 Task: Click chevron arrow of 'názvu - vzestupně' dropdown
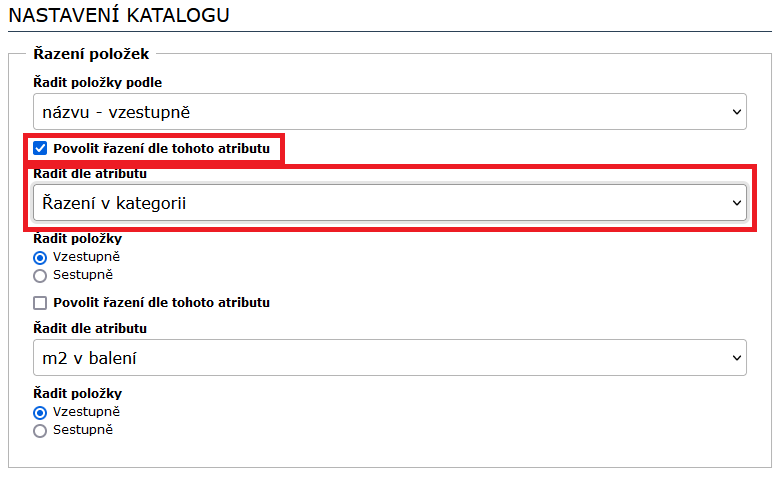[736, 111]
